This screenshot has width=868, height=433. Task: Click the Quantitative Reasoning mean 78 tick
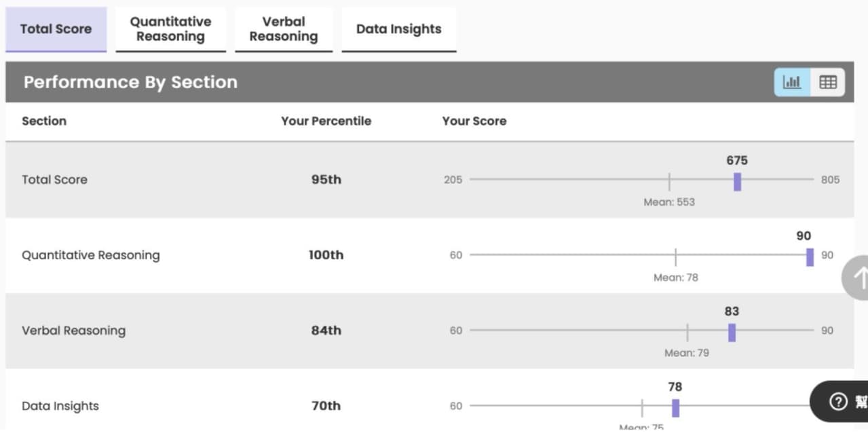[676, 257]
